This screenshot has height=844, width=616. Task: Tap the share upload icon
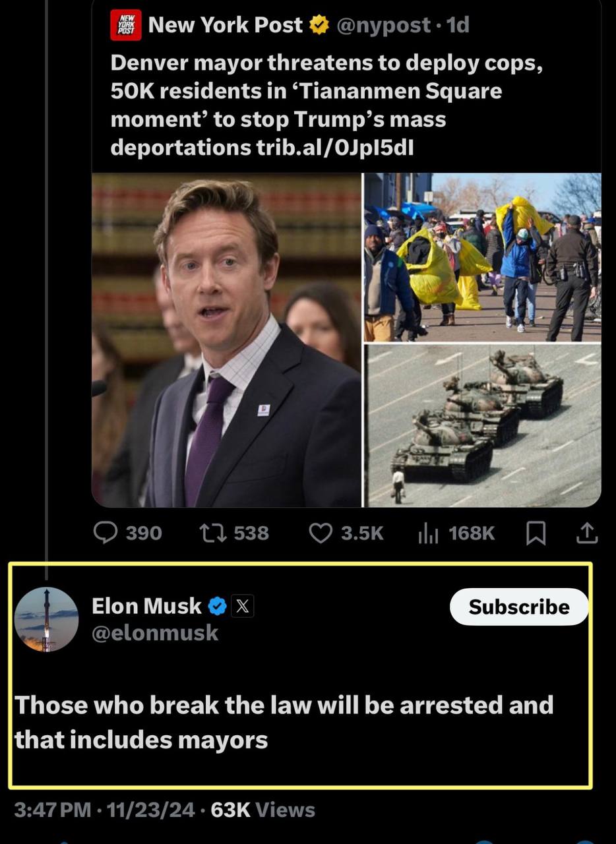586,533
